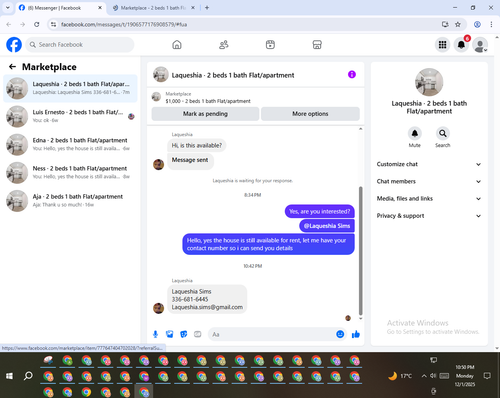Click the Search Facebook field
This screenshot has height=398, width=500.
point(80,45)
